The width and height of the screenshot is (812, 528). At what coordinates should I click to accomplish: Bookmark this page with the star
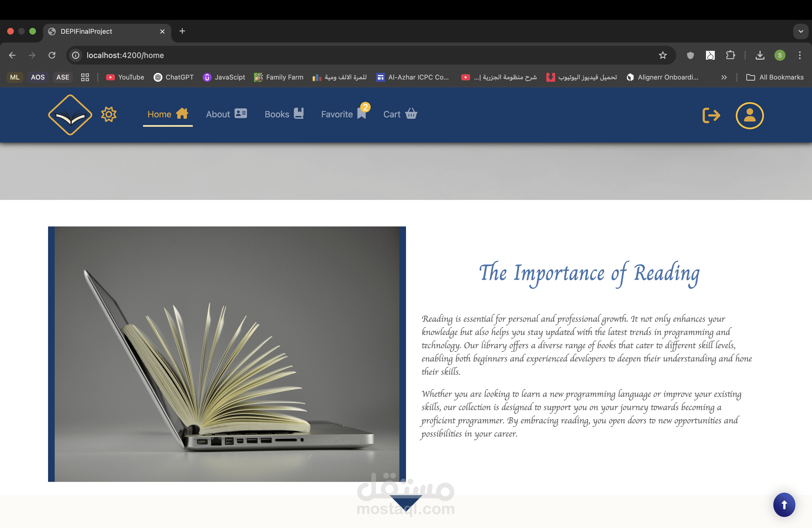pyautogui.click(x=663, y=55)
